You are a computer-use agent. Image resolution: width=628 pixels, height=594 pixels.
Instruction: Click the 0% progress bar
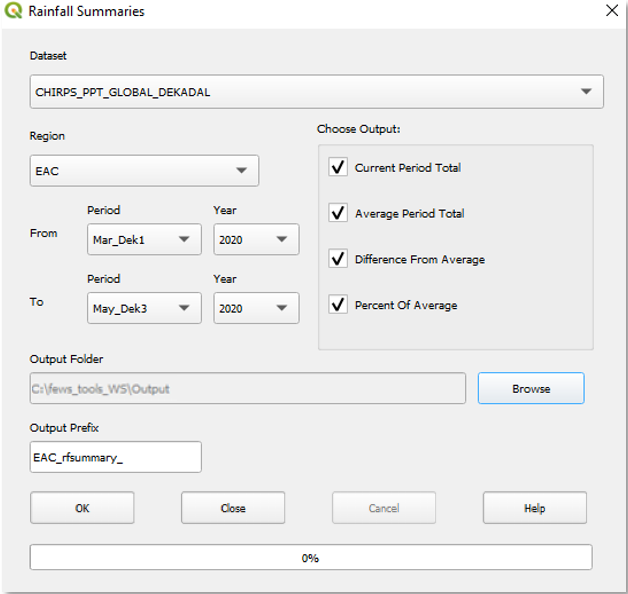click(310, 557)
